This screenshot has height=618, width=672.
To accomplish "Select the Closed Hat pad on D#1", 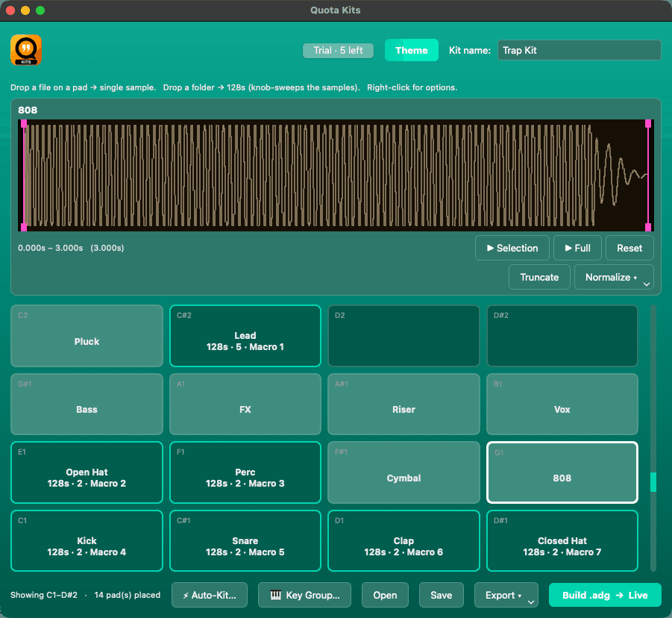I will point(562,541).
